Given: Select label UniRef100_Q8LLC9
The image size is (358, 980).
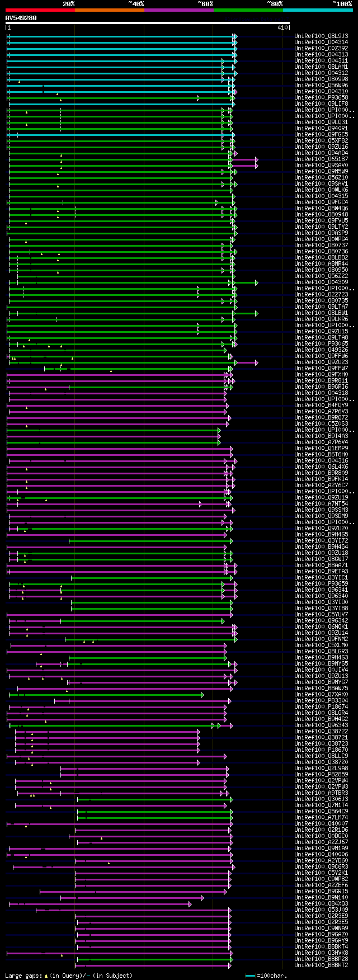Looking at the screenshot, I should pos(321,756).
